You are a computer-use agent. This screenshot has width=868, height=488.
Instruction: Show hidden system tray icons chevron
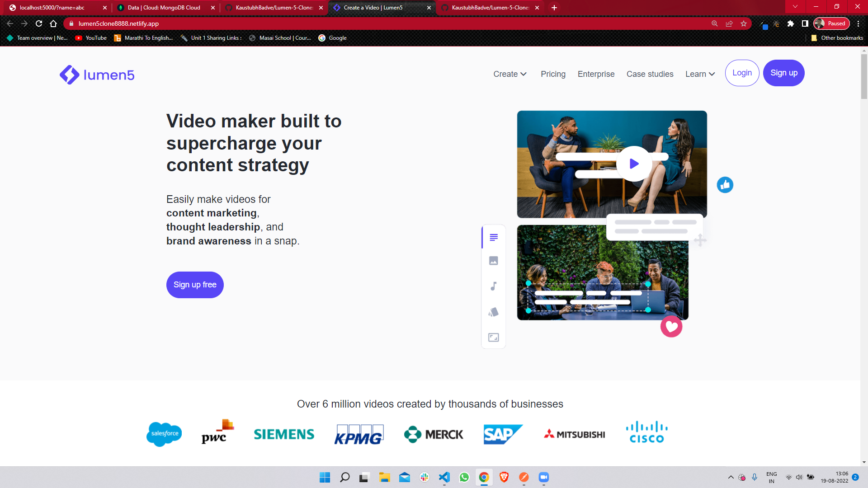731,477
